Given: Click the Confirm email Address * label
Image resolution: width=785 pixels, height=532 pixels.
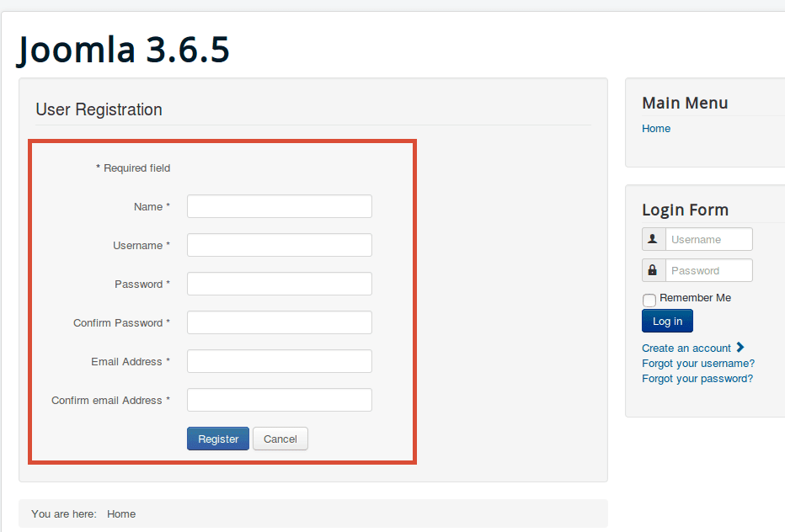Looking at the screenshot, I should click(110, 401).
